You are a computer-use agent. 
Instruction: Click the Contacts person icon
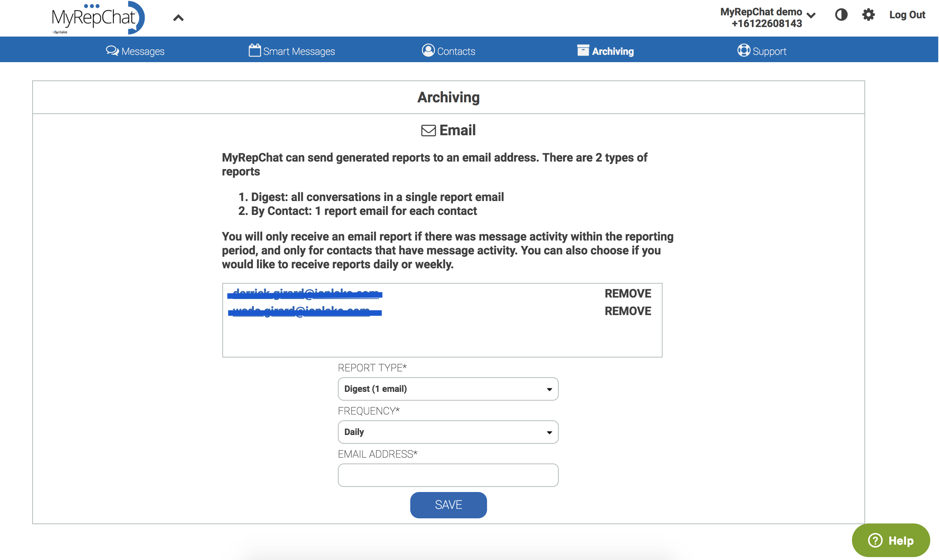(428, 50)
